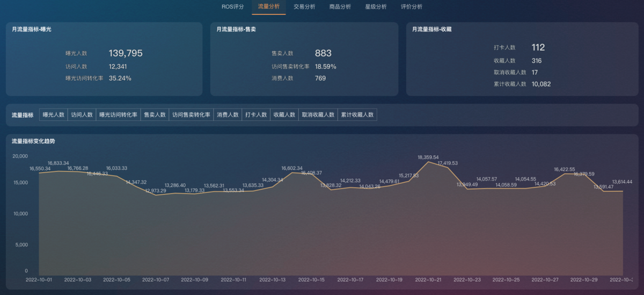Click the 访问售卖转化率 label in sales card
Image resolution: width=644 pixels, height=295 pixels.
[290, 67]
